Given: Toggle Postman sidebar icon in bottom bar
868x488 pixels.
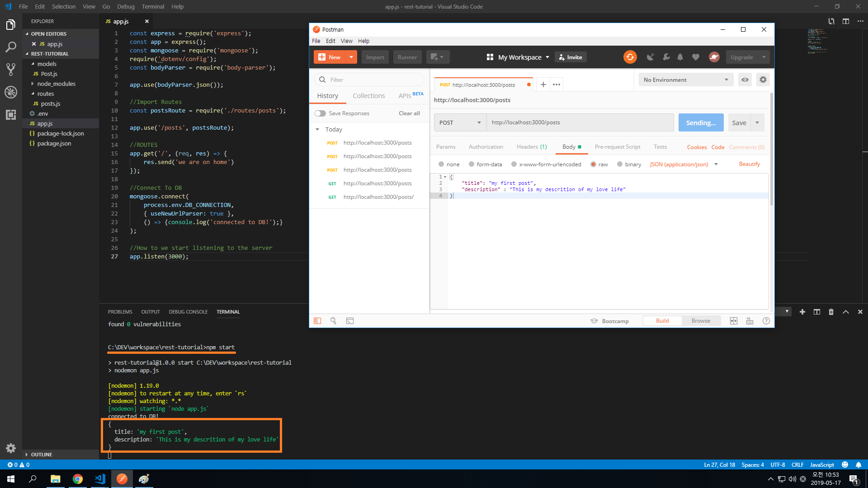Looking at the screenshot, I should pos(317,321).
